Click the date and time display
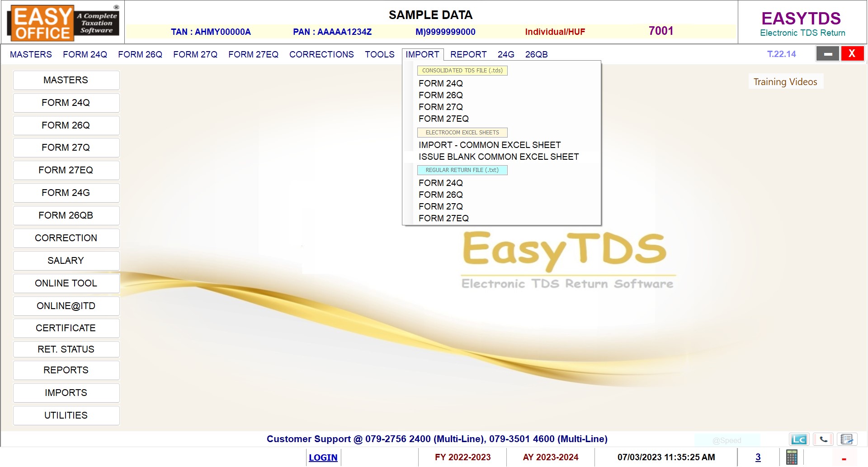Screen dimensions: 868x467 click(666, 457)
